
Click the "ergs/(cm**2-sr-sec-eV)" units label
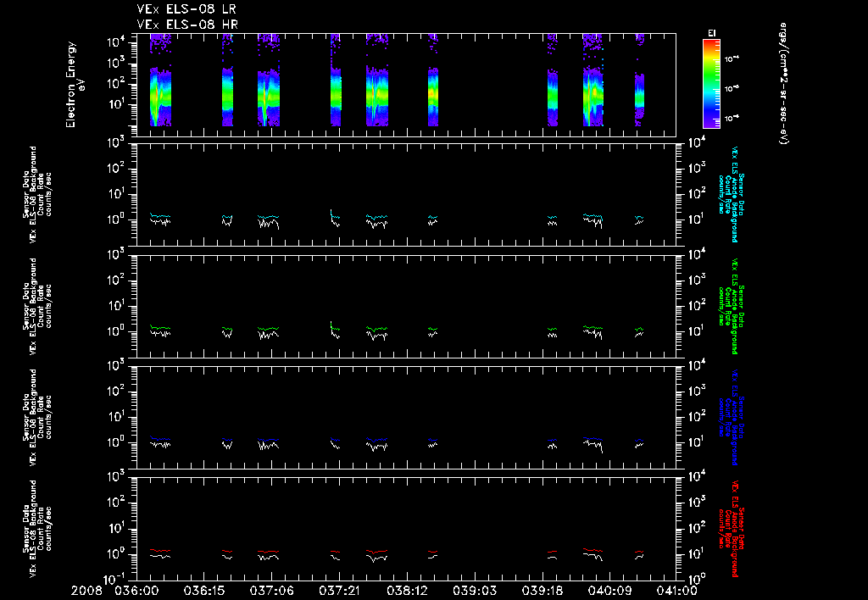(x=783, y=84)
